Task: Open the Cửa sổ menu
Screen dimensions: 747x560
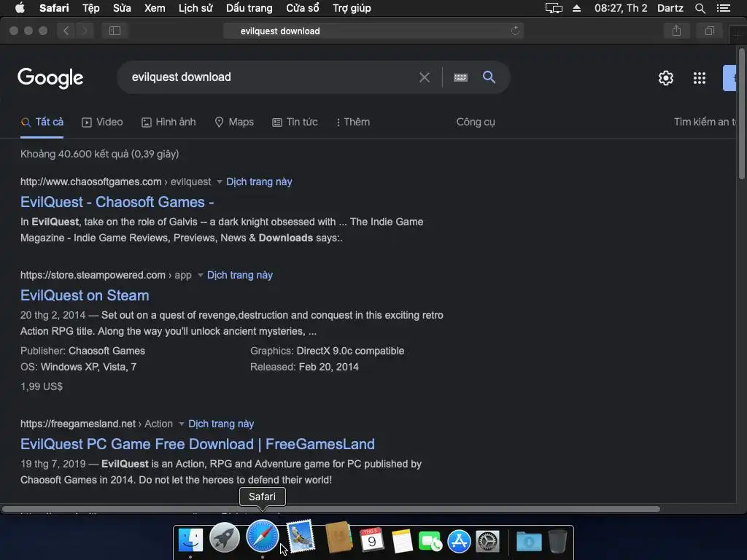Action: (303, 8)
